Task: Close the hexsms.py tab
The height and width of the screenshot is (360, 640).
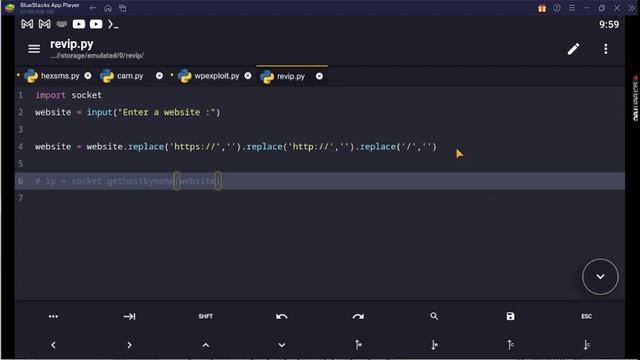Action: [88, 76]
